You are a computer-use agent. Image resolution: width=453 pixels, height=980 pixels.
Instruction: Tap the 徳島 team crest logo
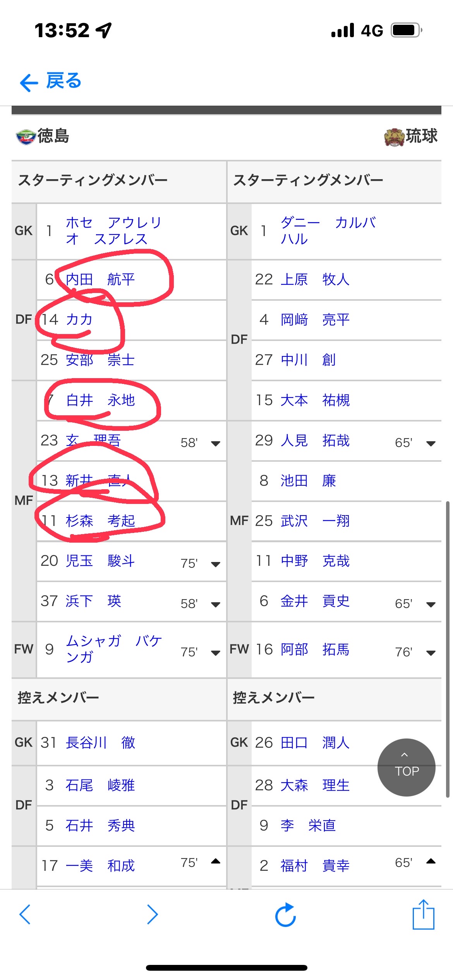(x=26, y=137)
